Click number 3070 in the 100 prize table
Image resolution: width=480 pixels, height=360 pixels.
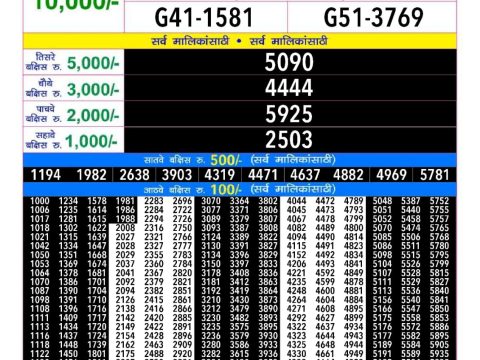[x=211, y=201]
